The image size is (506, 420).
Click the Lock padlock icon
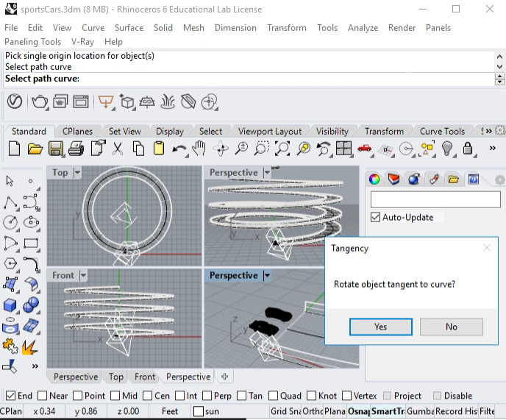coord(468,149)
